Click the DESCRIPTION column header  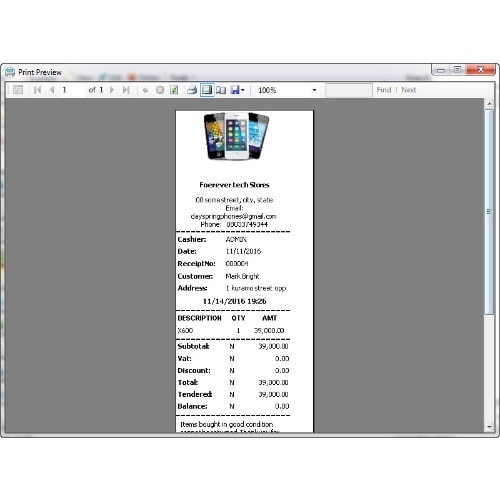tap(199, 318)
